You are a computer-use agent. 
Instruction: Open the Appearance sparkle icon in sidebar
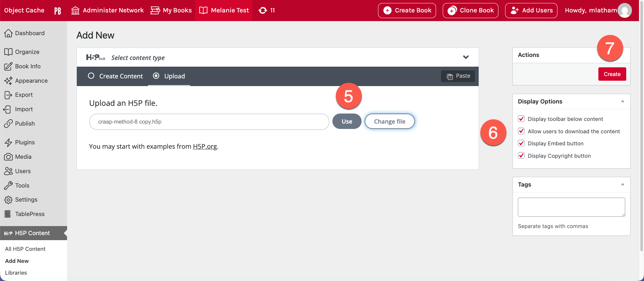(x=8, y=81)
